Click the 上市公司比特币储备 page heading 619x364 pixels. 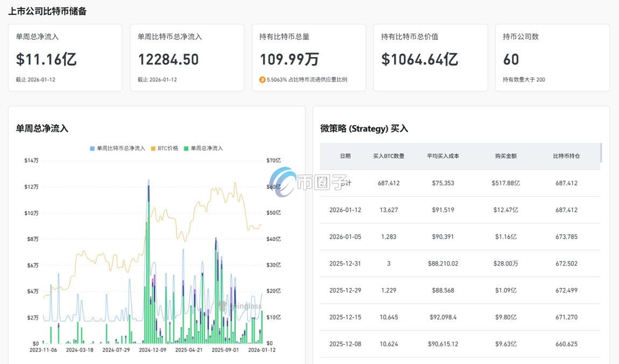pyautogui.click(x=49, y=10)
